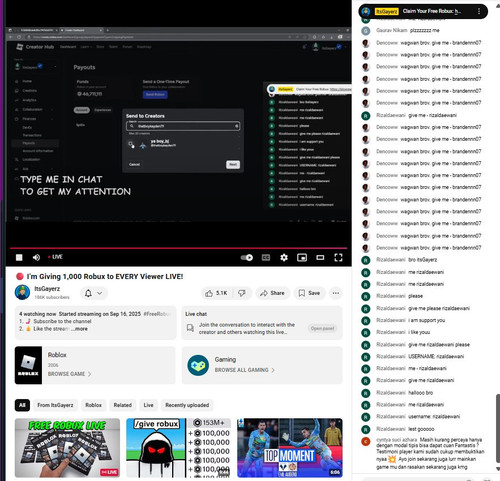Image resolution: width=500 pixels, height=481 pixels.
Task: Dislike the stream with thumbs down
Action: 242,293
